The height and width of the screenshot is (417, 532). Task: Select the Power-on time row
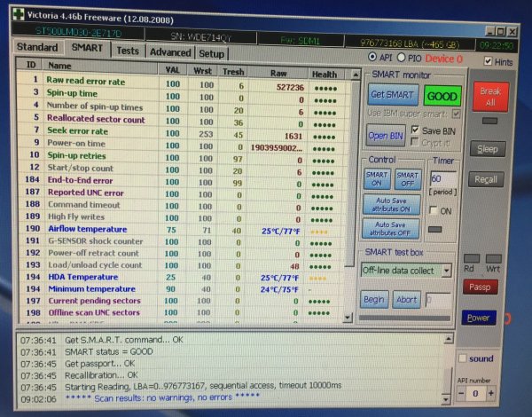[182, 145]
